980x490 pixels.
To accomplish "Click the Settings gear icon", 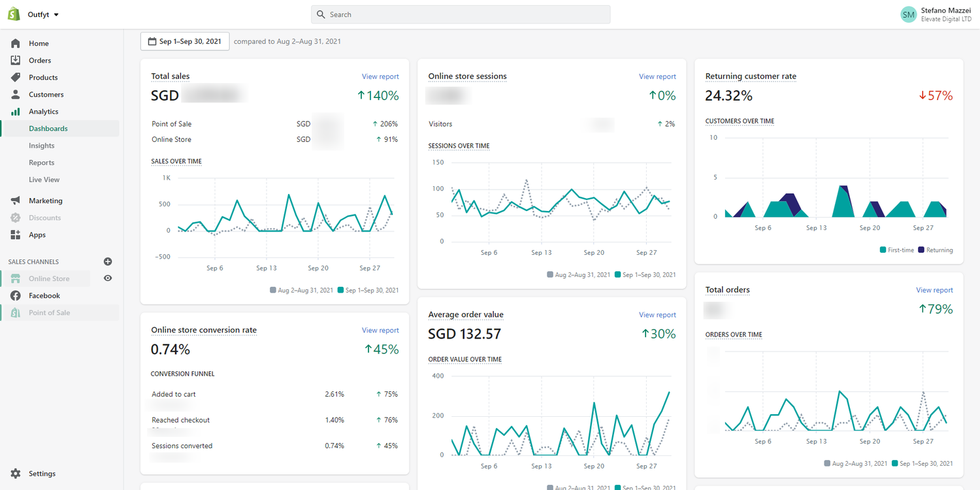I will (16, 474).
